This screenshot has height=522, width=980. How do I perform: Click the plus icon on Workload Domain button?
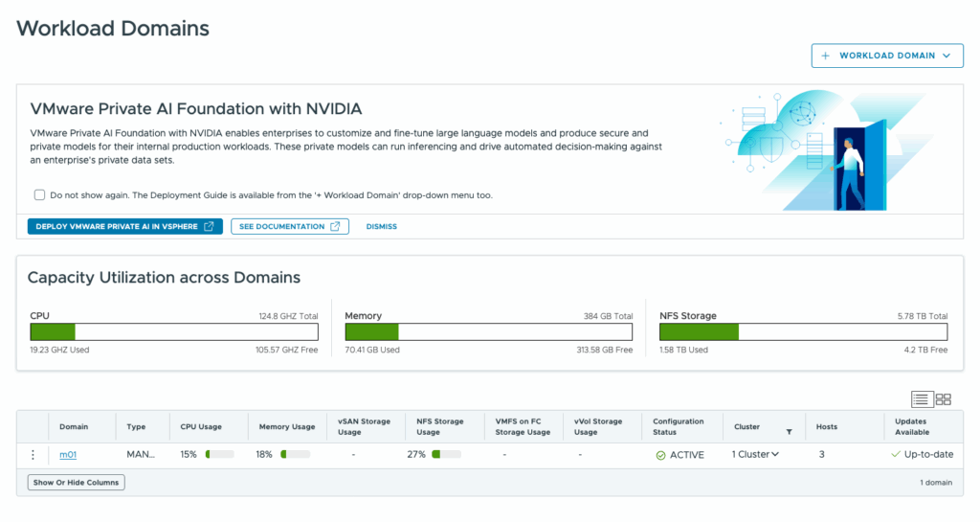(826, 56)
